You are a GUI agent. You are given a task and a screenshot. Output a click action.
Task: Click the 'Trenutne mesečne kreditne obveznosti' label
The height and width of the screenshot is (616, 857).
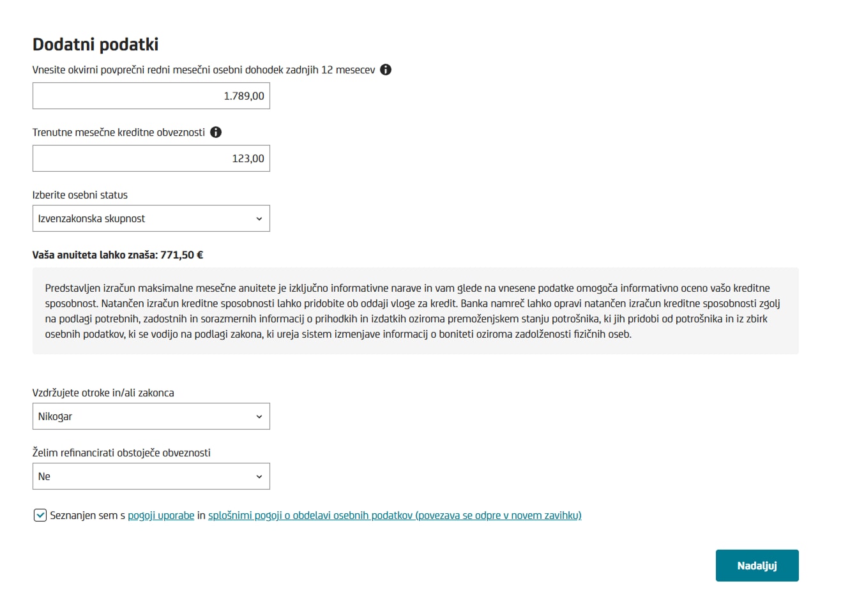click(x=119, y=132)
